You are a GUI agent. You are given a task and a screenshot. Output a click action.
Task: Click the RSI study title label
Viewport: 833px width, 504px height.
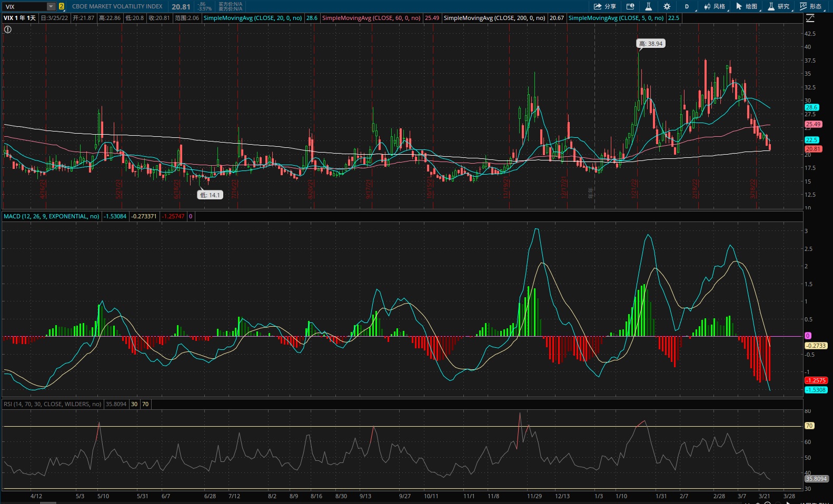[52, 404]
